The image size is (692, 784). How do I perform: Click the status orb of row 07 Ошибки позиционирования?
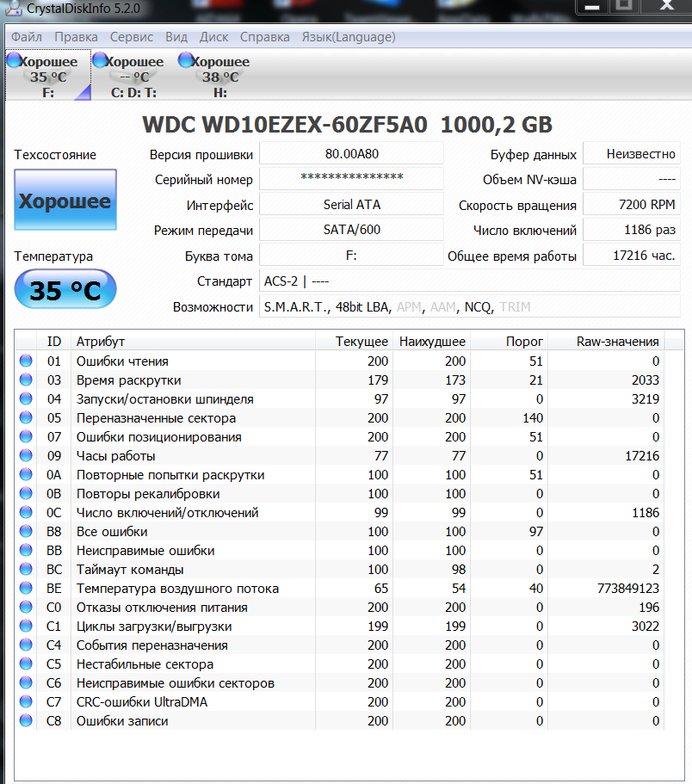26,436
